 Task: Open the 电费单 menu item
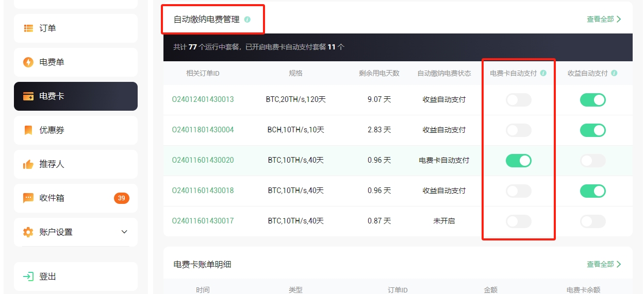point(76,62)
